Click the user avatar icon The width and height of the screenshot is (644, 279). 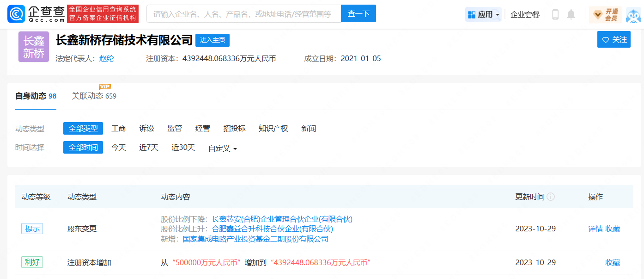tap(633, 14)
